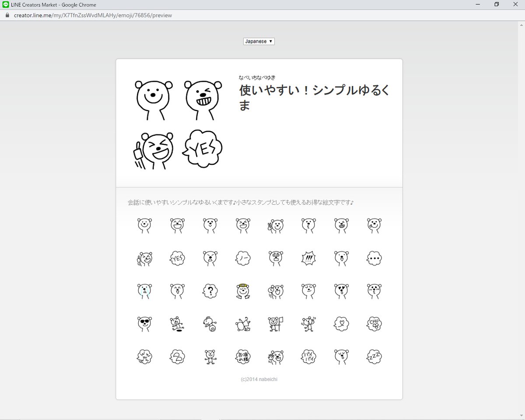The image size is (525, 420).
Task: Pick the angel bear with halo emoji
Action: click(243, 291)
